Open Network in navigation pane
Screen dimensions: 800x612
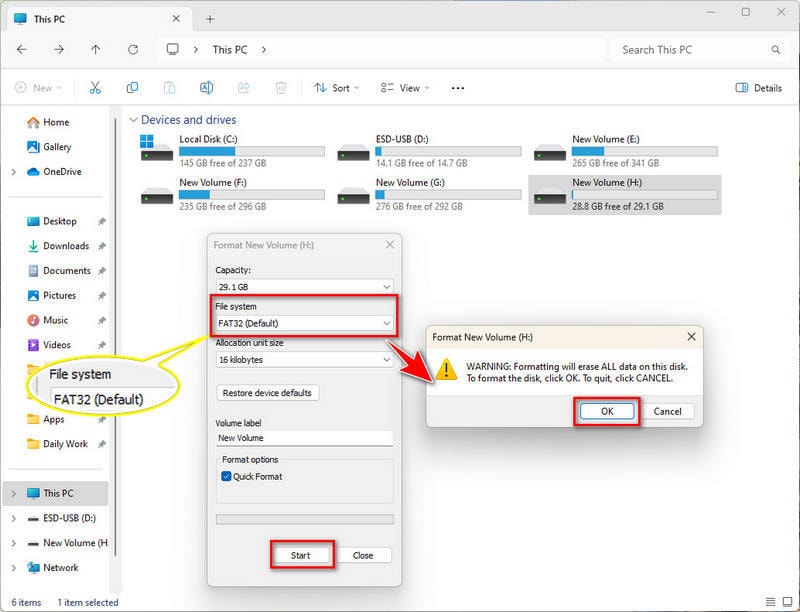[x=52, y=568]
